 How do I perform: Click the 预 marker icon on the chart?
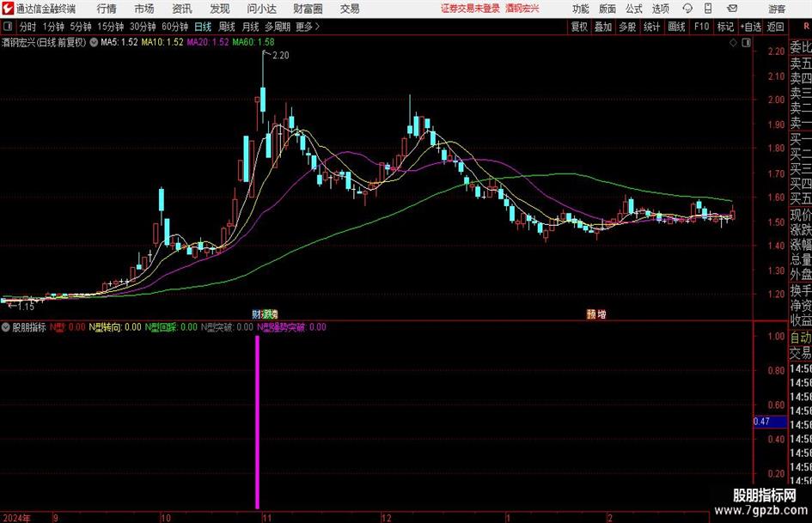tap(591, 314)
